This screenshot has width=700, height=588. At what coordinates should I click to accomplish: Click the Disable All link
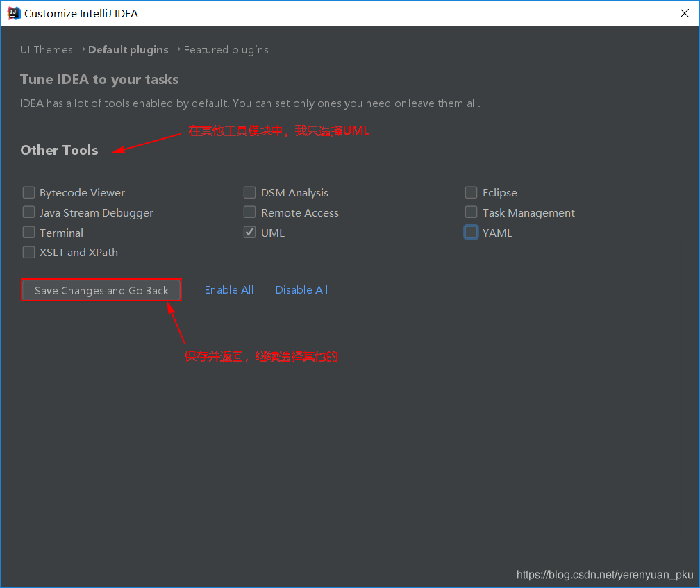coord(302,290)
